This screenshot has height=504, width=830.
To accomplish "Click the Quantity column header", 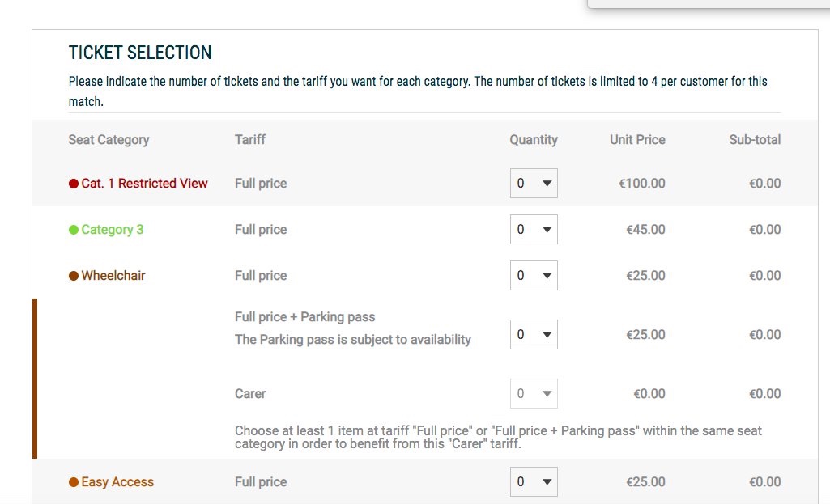I will click(x=534, y=140).
